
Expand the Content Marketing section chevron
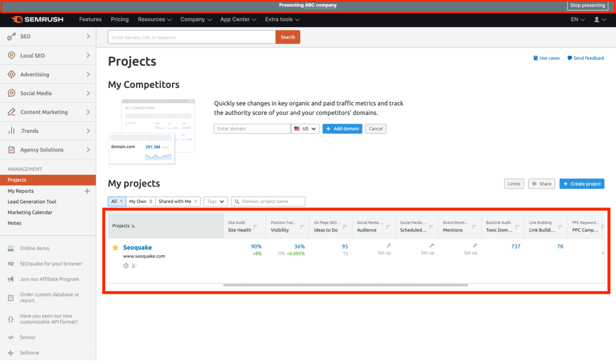88,112
